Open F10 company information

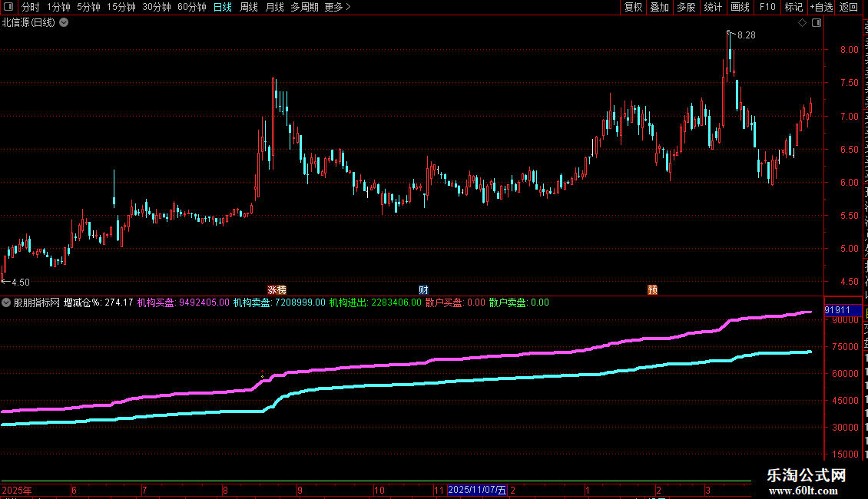(x=767, y=7)
